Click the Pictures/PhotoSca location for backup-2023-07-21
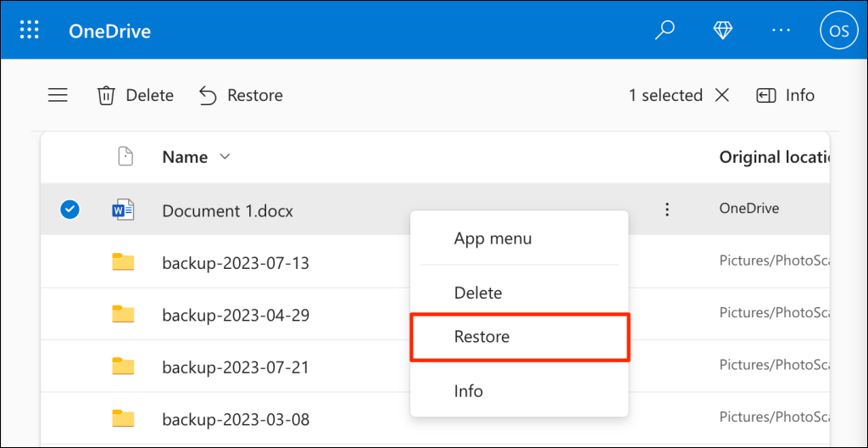The width and height of the screenshot is (868, 448). pos(775,365)
